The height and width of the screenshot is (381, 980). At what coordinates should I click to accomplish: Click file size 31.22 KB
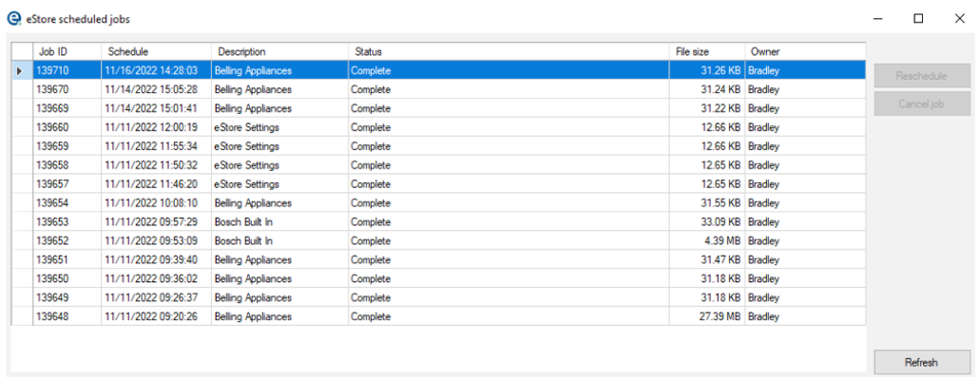coord(707,108)
